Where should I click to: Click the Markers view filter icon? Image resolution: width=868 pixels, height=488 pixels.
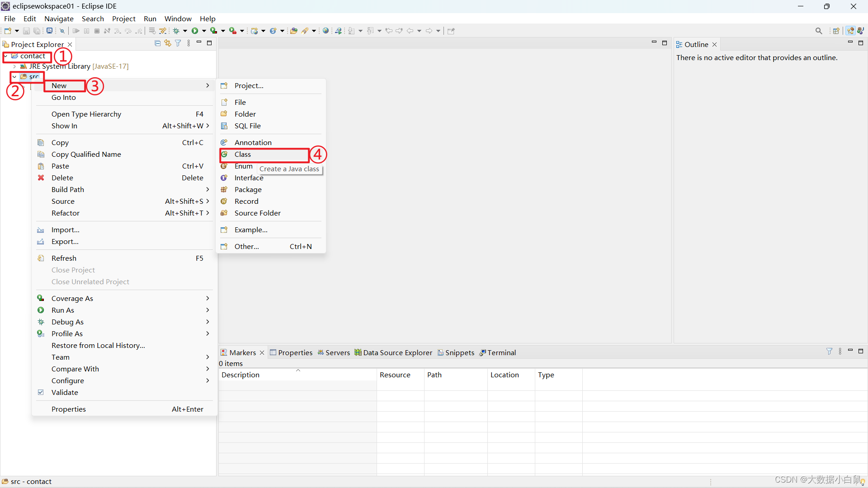point(829,352)
